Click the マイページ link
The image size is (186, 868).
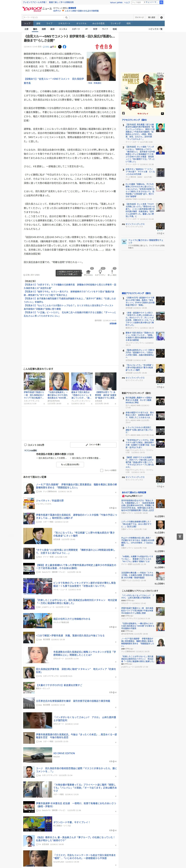(139, 18)
